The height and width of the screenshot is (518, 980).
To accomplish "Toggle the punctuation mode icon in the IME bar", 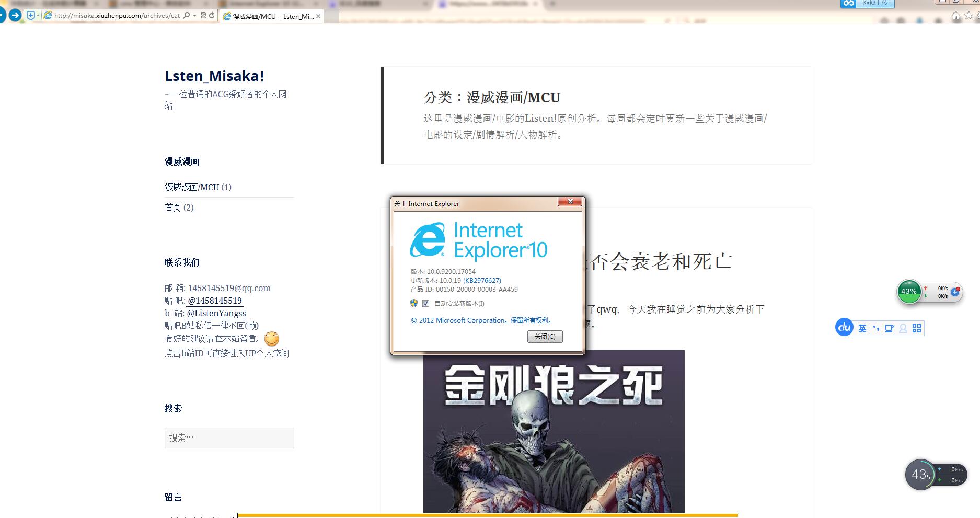I will (x=876, y=328).
